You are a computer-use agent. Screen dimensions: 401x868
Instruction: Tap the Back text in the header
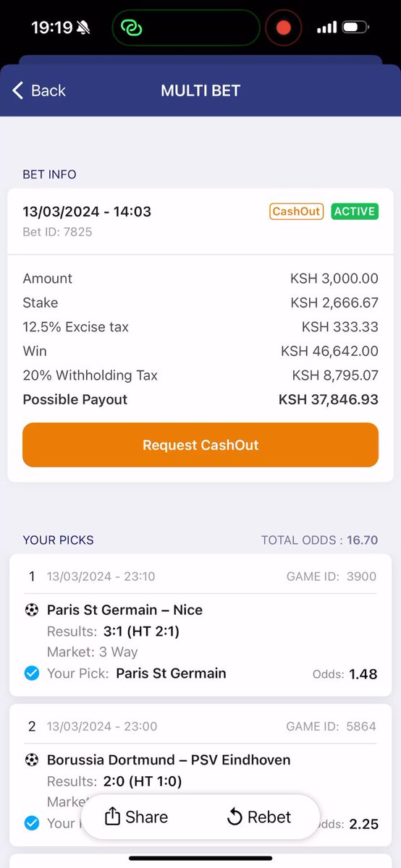[x=48, y=90]
